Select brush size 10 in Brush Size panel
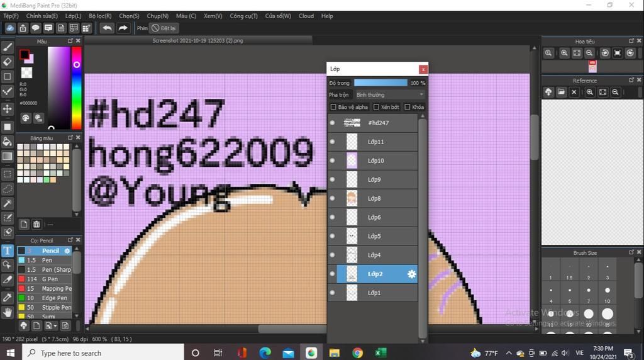This screenshot has width=644, height=360. coord(607,291)
